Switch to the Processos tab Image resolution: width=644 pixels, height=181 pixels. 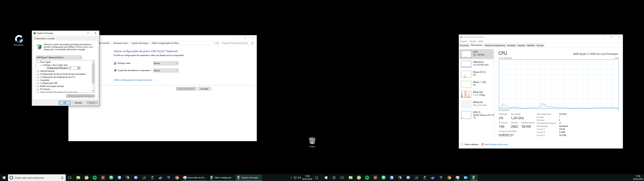coord(464,46)
